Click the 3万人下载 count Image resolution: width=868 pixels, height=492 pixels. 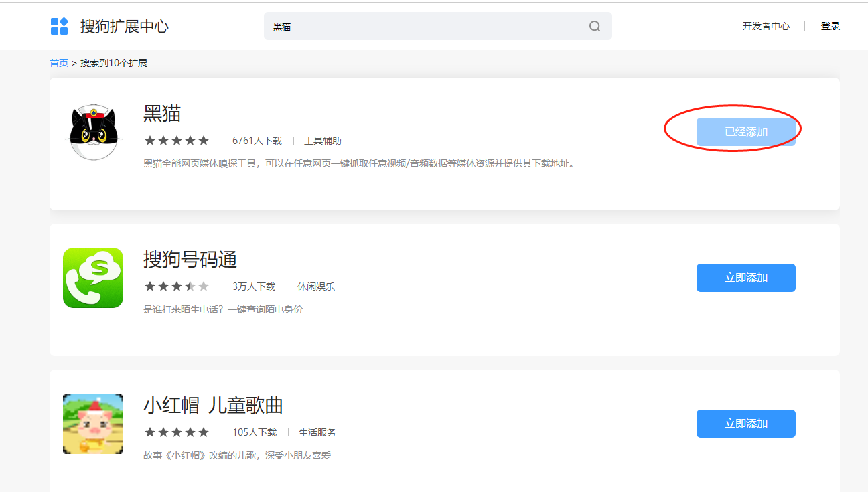[x=254, y=286]
